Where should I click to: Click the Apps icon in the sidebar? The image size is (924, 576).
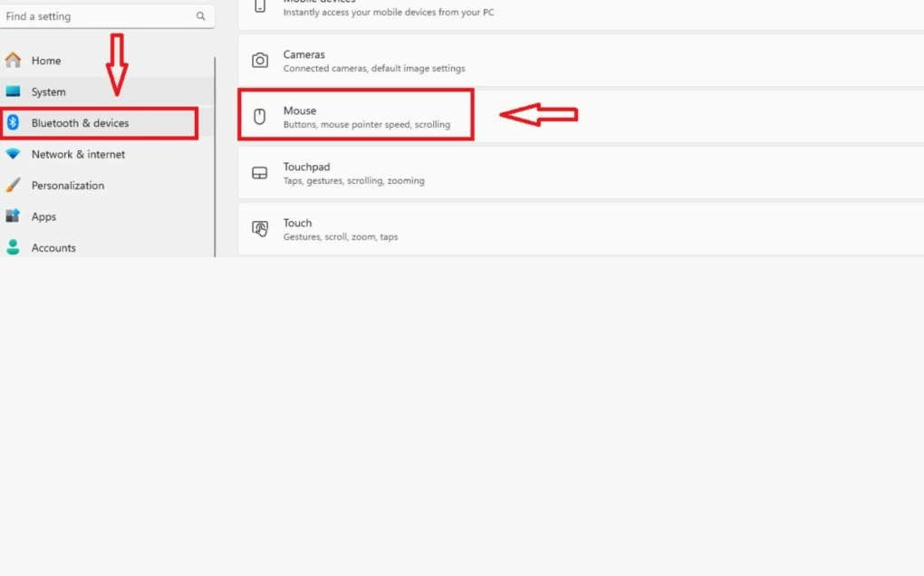(x=13, y=216)
